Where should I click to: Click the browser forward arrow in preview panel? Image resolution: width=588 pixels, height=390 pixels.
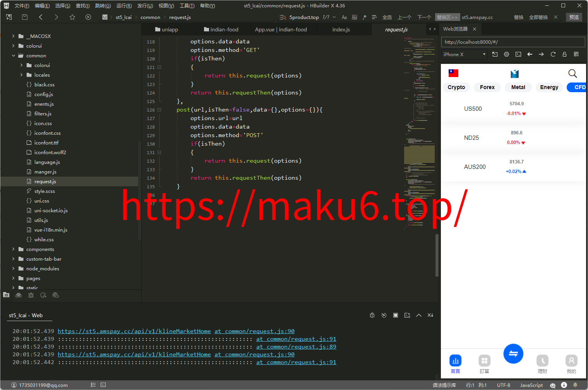click(x=541, y=54)
